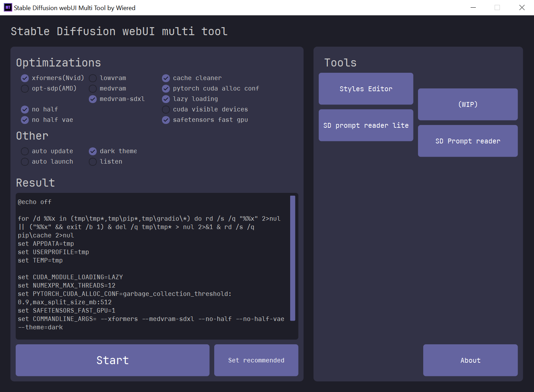This screenshot has height=392, width=534.
Task: Click Set recommended button
Action: tap(256, 360)
